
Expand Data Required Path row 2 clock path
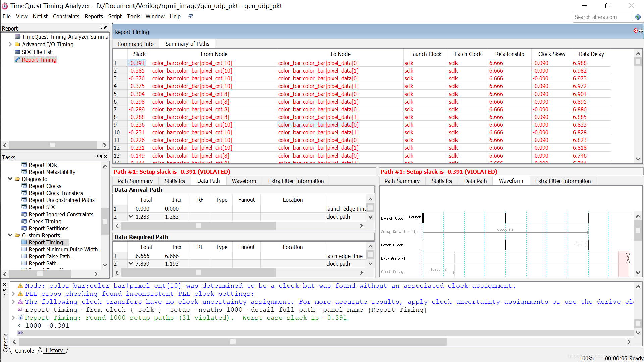pyautogui.click(x=131, y=264)
